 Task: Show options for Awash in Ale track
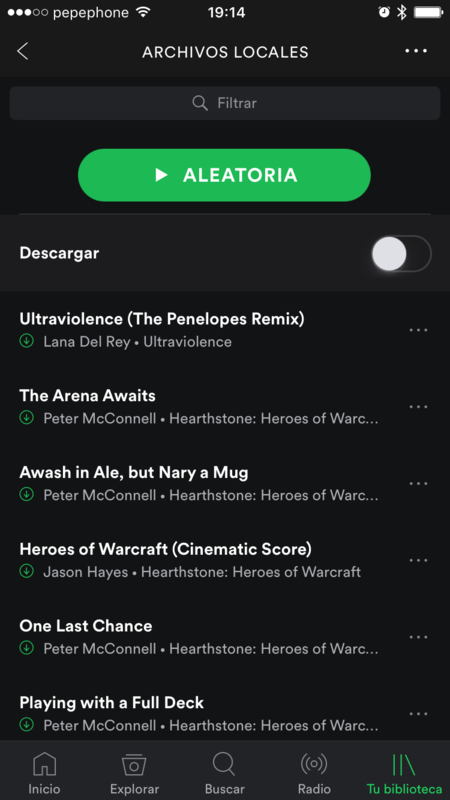[418, 484]
